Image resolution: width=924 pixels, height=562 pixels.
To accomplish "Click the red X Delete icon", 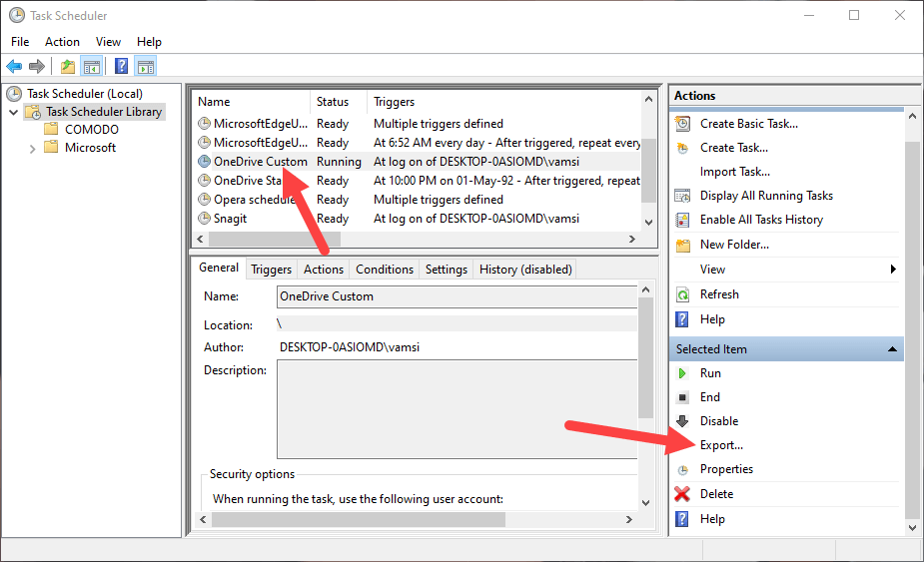I will [x=682, y=494].
